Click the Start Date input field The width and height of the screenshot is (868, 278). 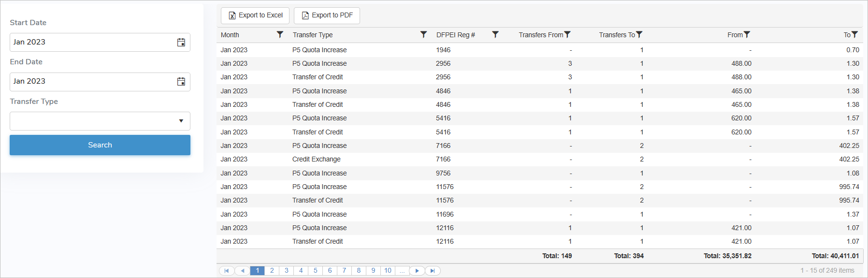[x=92, y=43]
